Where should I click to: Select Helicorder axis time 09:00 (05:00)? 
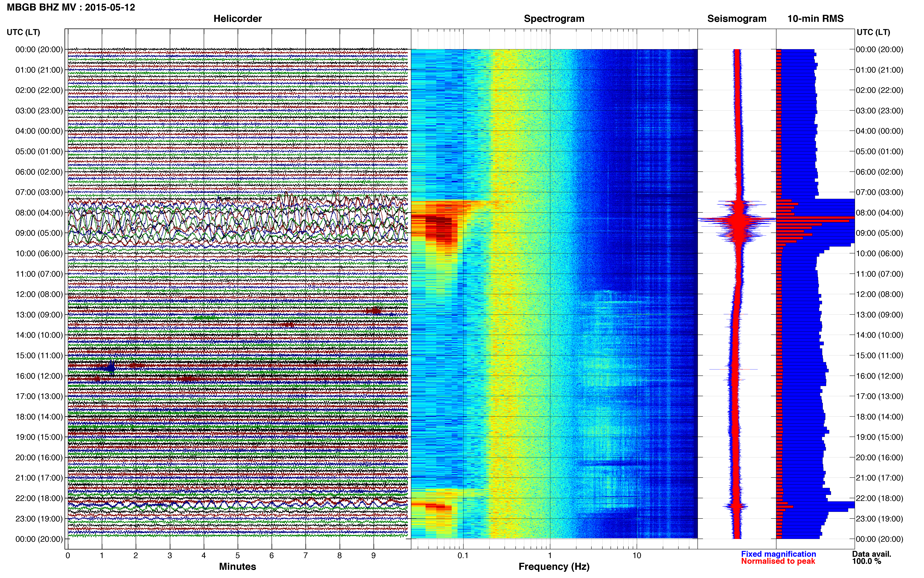[39, 233]
